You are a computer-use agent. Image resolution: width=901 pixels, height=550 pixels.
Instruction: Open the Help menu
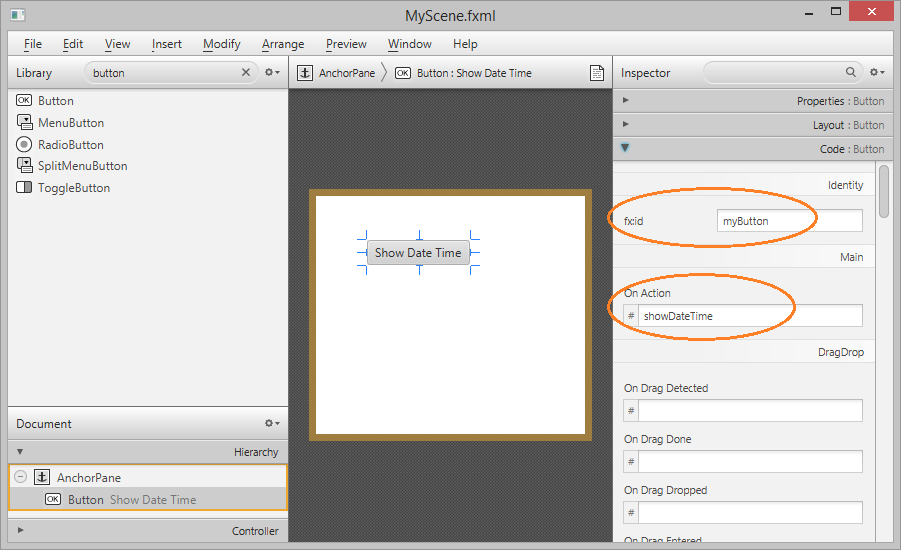pyautogui.click(x=465, y=44)
